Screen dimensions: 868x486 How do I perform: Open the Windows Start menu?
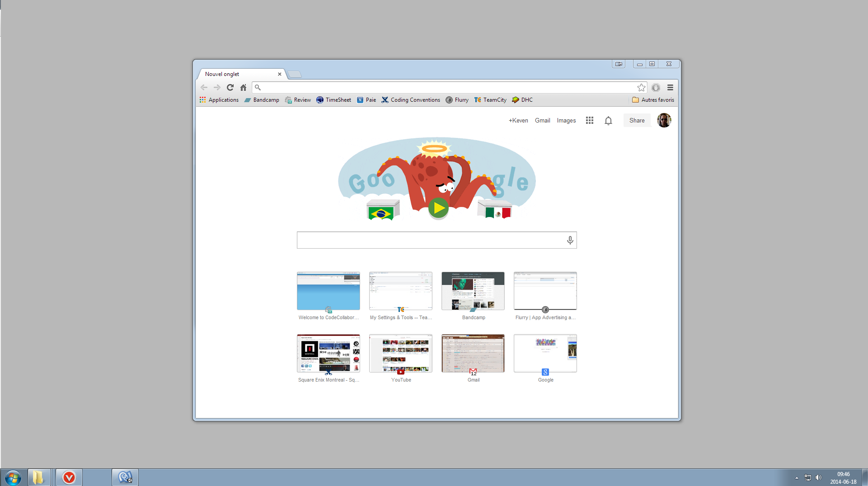pyautogui.click(x=13, y=477)
